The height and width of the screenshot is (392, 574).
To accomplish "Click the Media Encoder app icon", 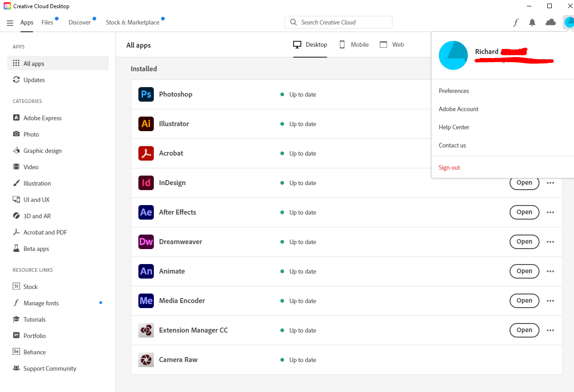I will coord(146,301).
